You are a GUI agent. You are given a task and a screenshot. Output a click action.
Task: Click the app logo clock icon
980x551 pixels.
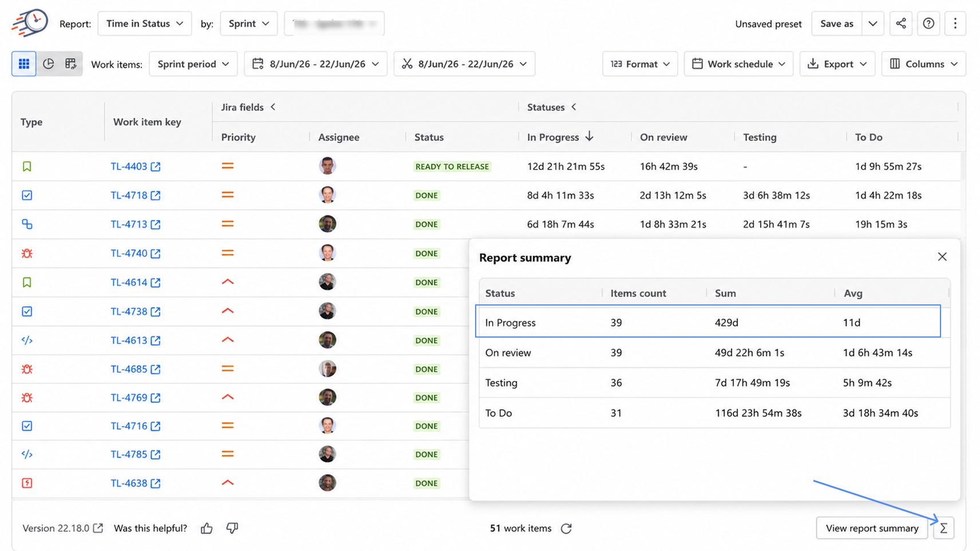[x=30, y=23]
